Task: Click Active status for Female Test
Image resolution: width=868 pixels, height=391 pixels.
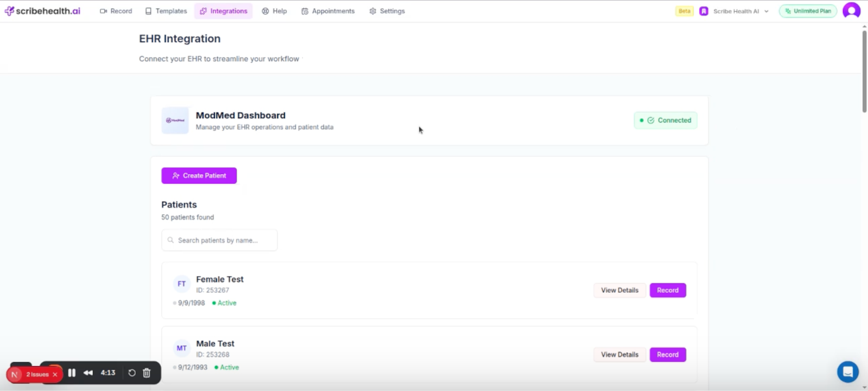Action: coord(225,303)
